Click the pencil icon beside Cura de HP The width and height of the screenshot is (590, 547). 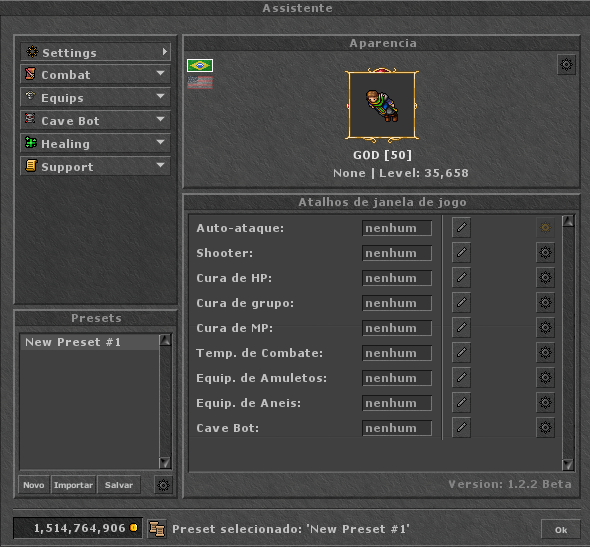(461, 277)
